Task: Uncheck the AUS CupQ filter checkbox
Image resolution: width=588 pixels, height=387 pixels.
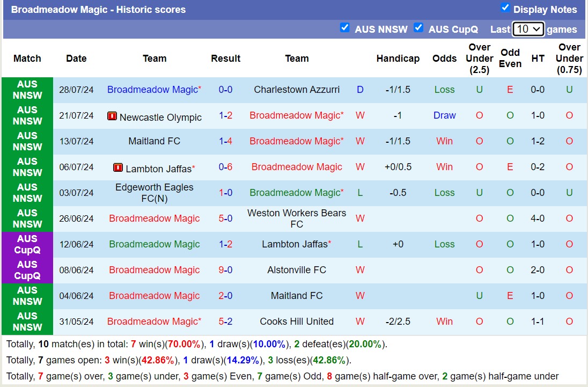Action: coord(419,28)
